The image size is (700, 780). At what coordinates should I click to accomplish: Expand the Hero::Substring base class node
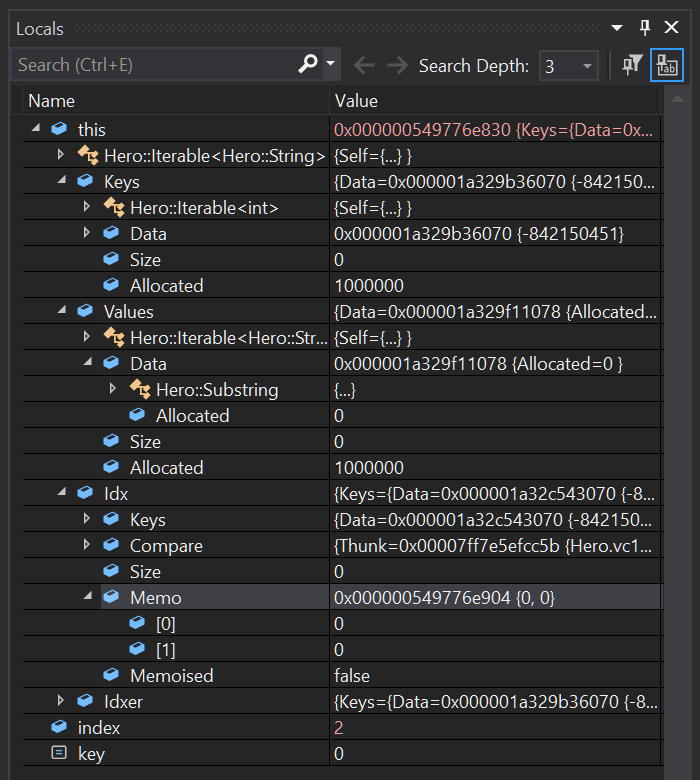pos(112,389)
